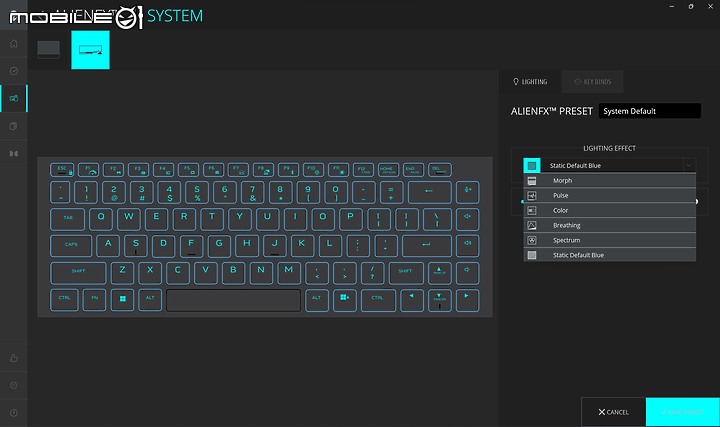The image size is (720, 427).
Task: Switch to the Key Binds tab
Action: [x=592, y=82]
